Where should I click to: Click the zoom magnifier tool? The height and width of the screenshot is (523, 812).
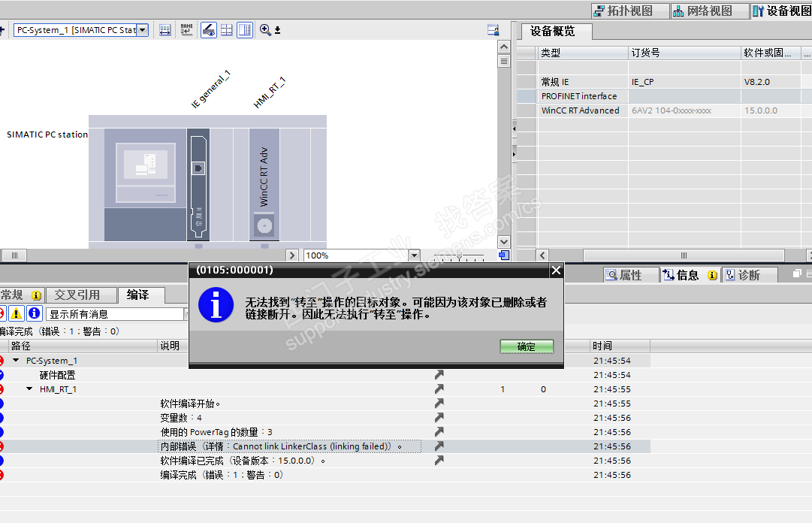265,30
